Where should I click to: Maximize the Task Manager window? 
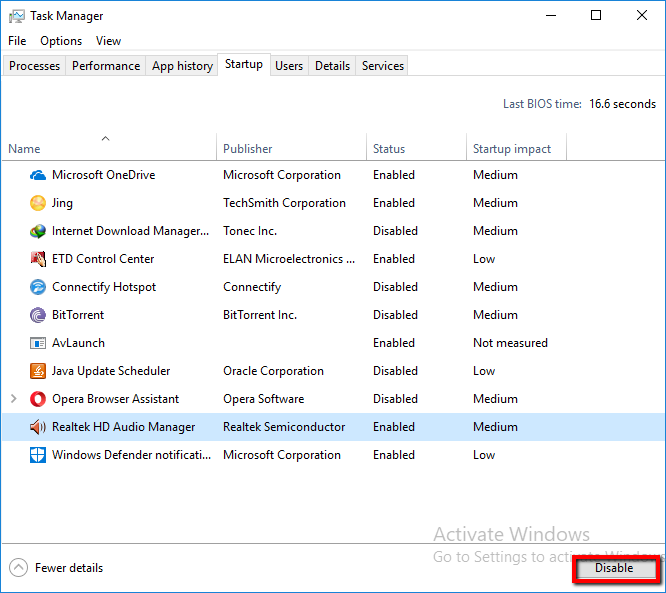(596, 16)
